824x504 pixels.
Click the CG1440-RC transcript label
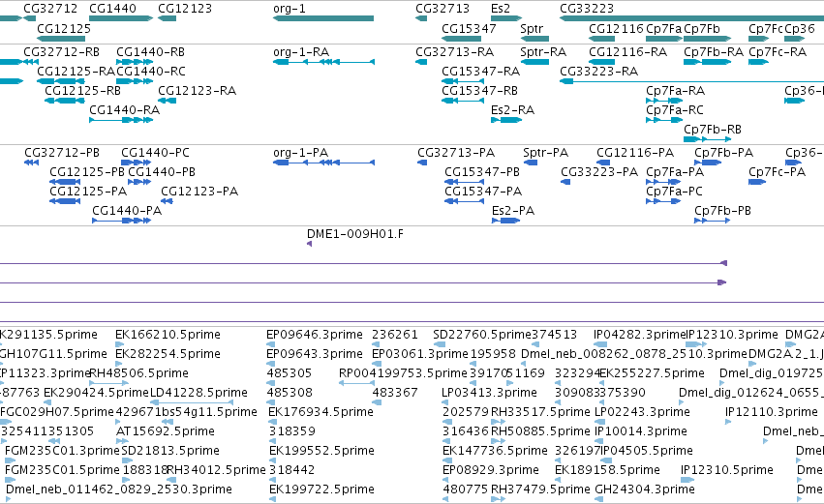point(151,72)
